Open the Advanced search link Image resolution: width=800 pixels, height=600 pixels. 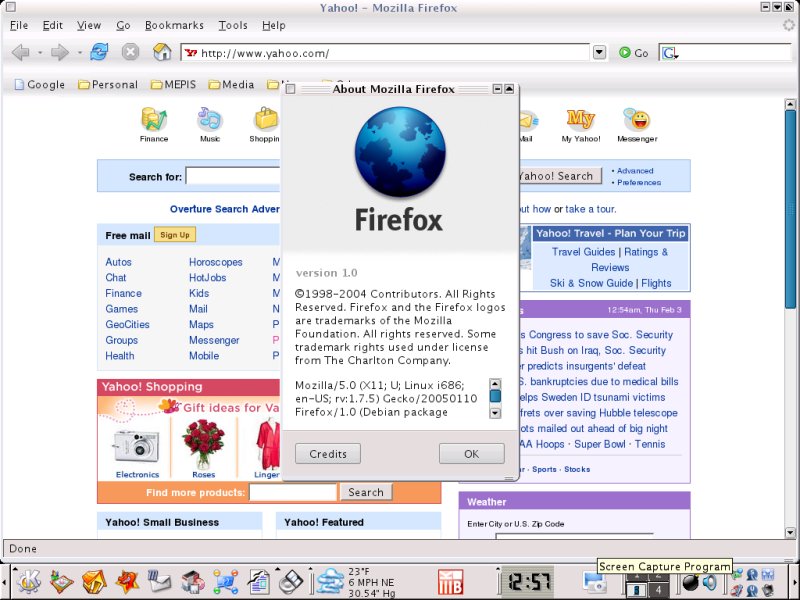(x=635, y=170)
